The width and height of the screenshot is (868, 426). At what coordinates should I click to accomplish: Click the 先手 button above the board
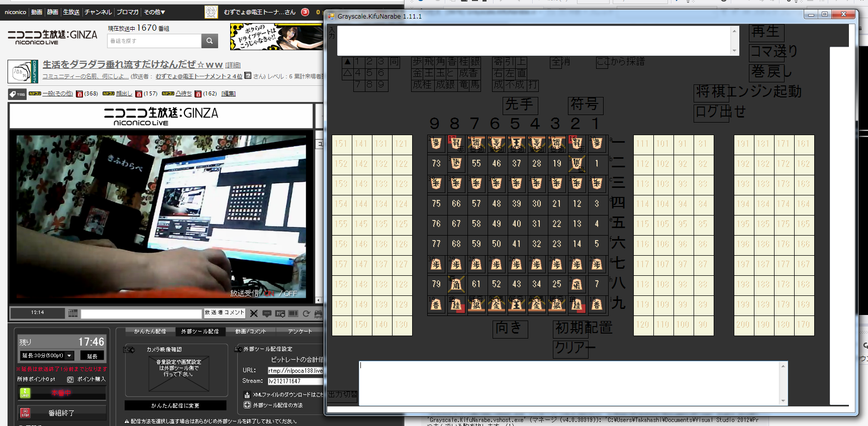pos(520,105)
